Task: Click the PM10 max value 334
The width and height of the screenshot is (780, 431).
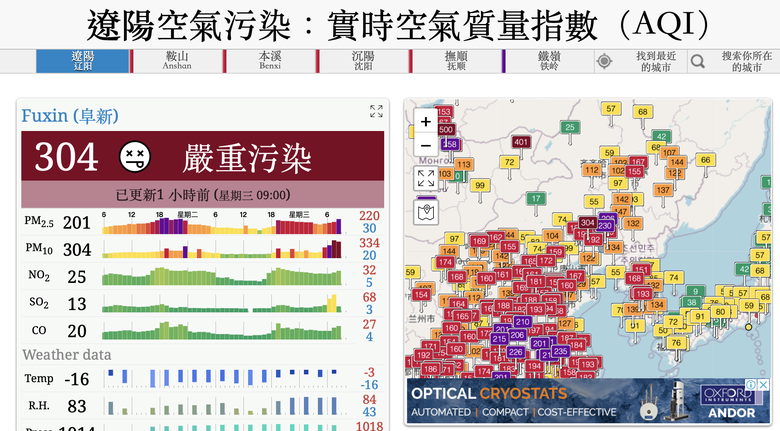Action: [369, 243]
